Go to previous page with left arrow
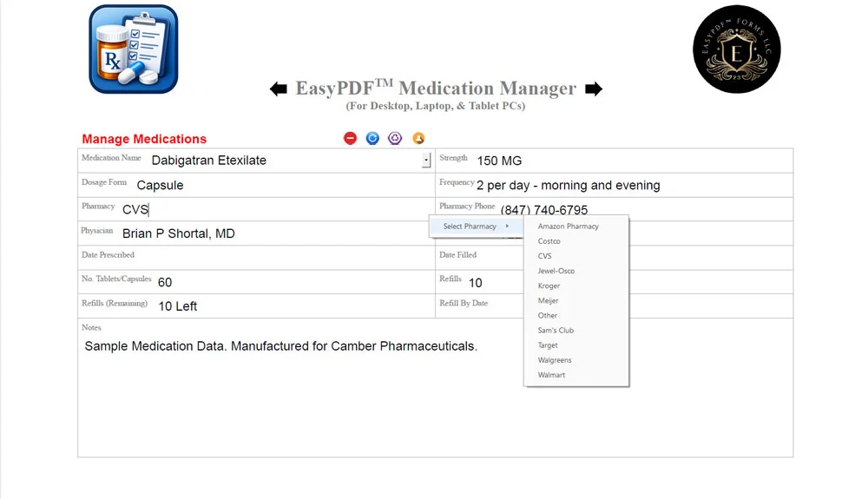Viewport: 868px width, 499px height. (x=279, y=89)
